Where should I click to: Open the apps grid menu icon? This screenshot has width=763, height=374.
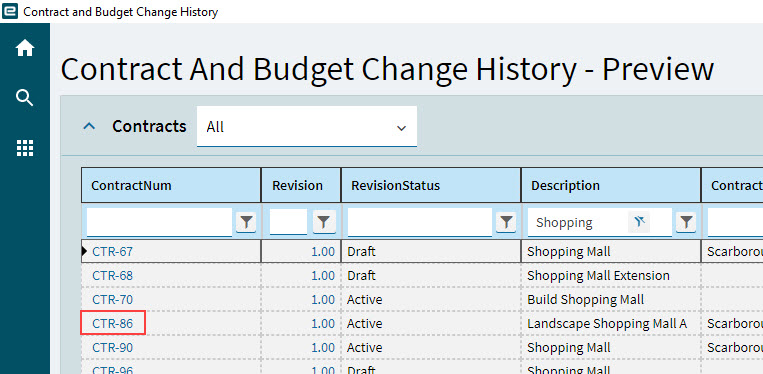click(x=25, y=148)
